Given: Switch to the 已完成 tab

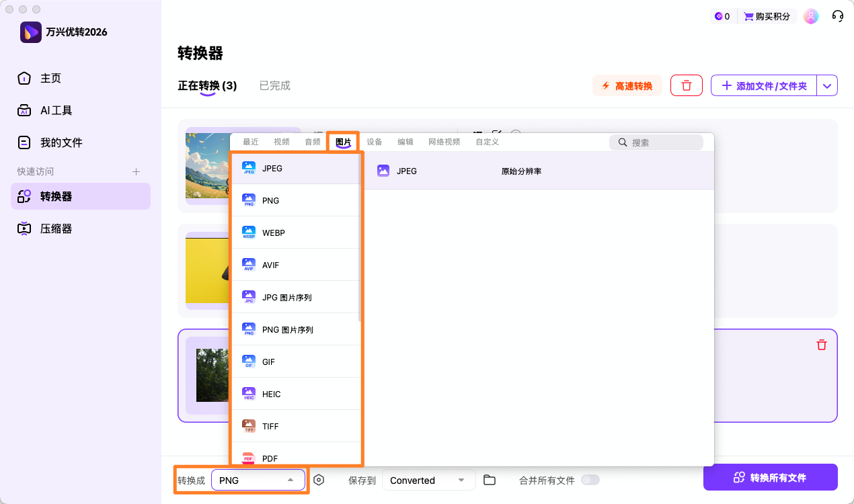Looking at the screenshot, I should (274, 85).
